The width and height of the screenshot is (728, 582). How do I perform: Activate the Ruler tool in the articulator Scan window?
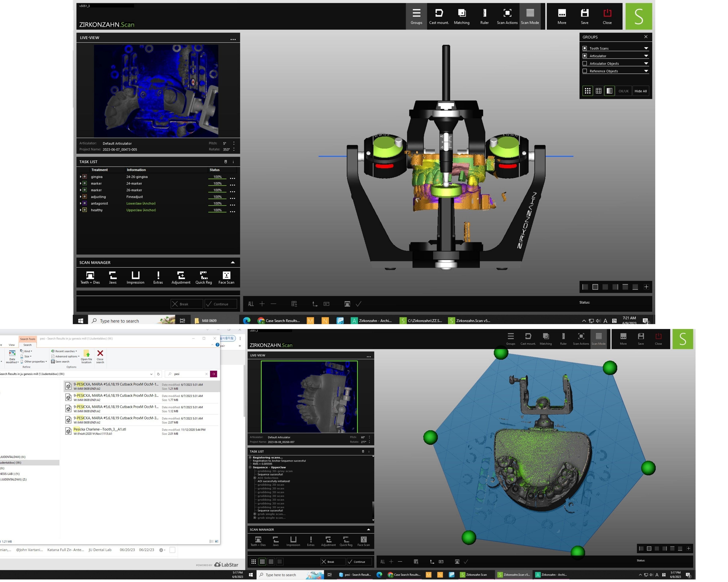[x=484, y=16]
